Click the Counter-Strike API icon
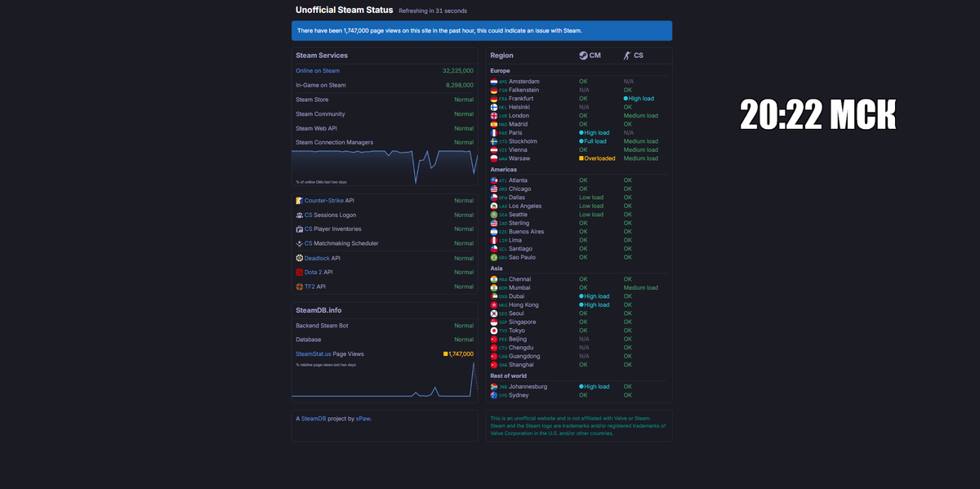The image size is (980, 489). tap(299, 200)
